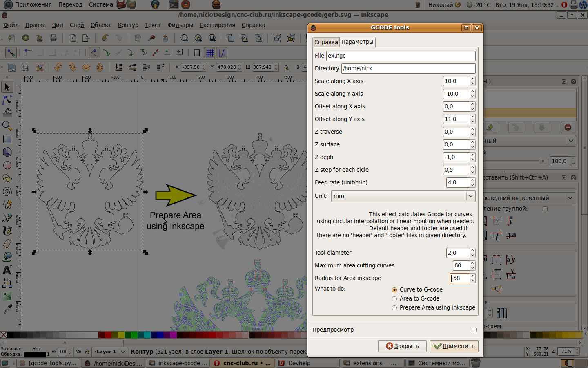This screenshot has width=588, height=368.
Task: Switch to the Параметры tab
Action: click(357, 42)
